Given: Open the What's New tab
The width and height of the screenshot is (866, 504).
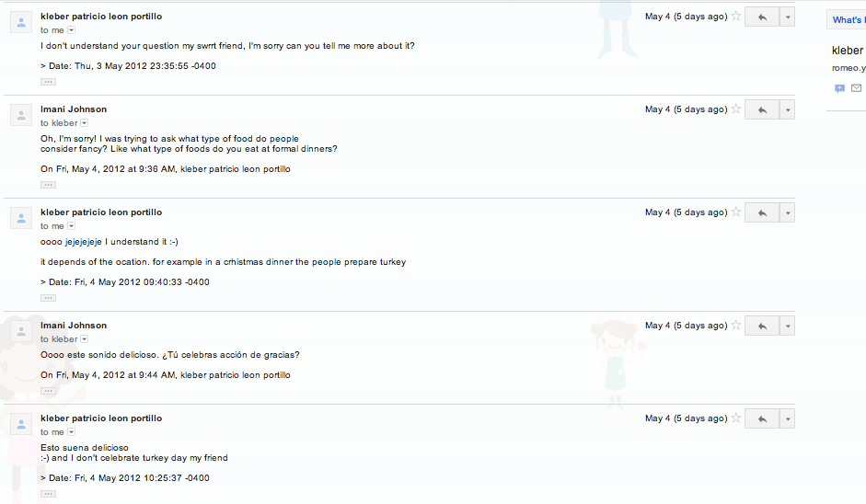Looking at the screenshot, I should pos(847,20).
